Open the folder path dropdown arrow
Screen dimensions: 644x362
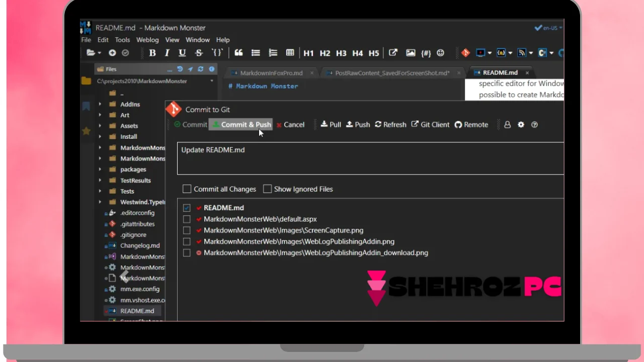tap(212, 81)
